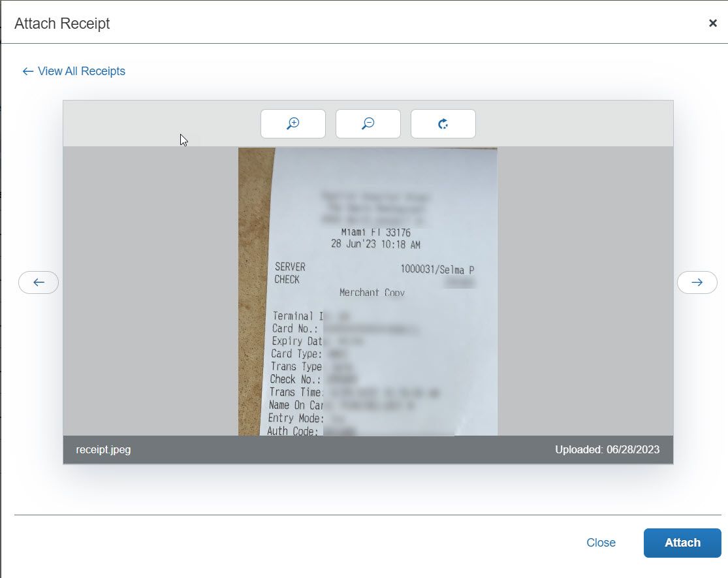Click the receipt.jpeg filename label

[103, 449]
